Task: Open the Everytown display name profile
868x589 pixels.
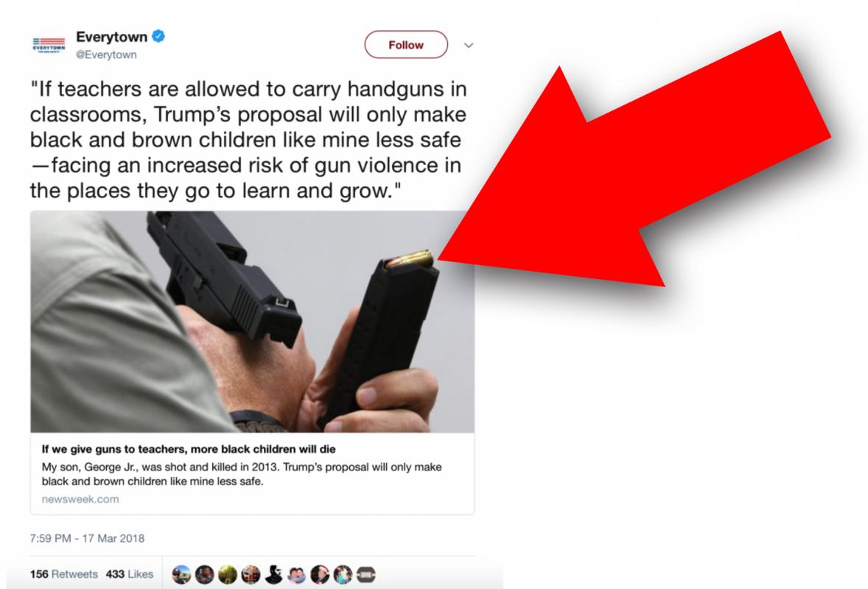Action: tap(111, 37)
